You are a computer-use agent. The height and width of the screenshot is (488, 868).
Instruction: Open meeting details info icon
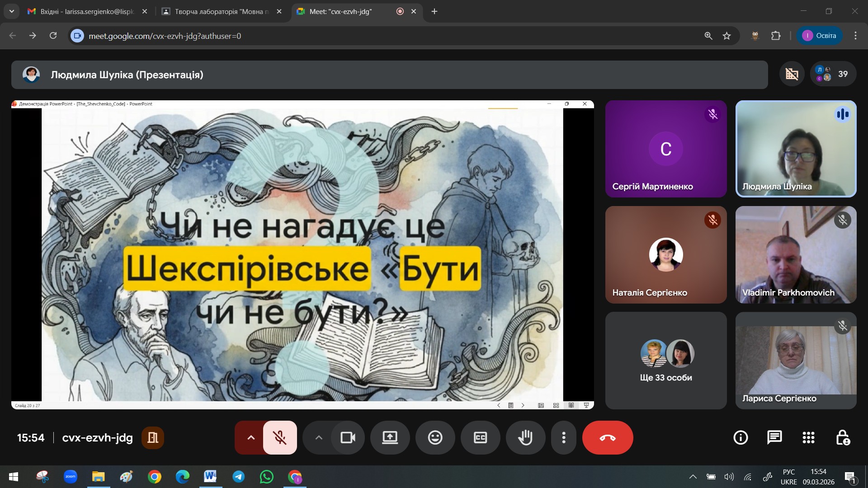pos(741,437)
